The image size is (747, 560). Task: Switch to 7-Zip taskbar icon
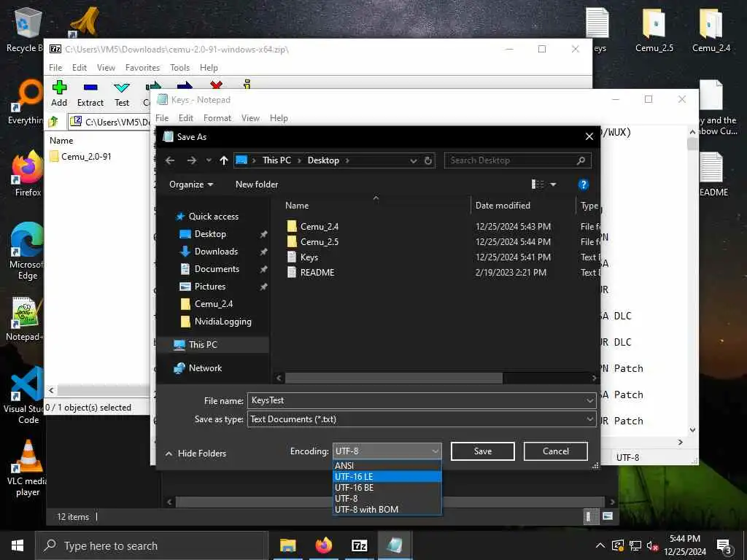(x=359, y=545)
